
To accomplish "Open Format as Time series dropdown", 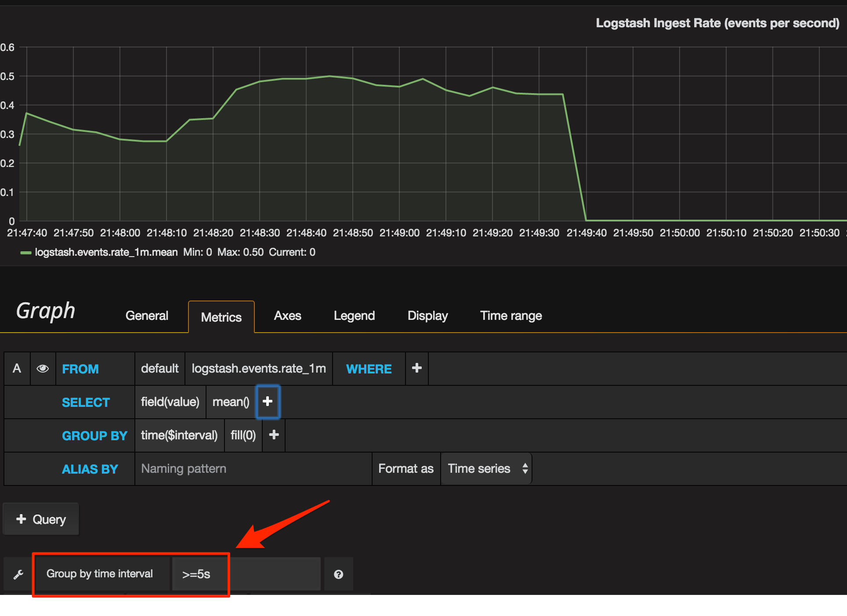I will pos(486,468).
